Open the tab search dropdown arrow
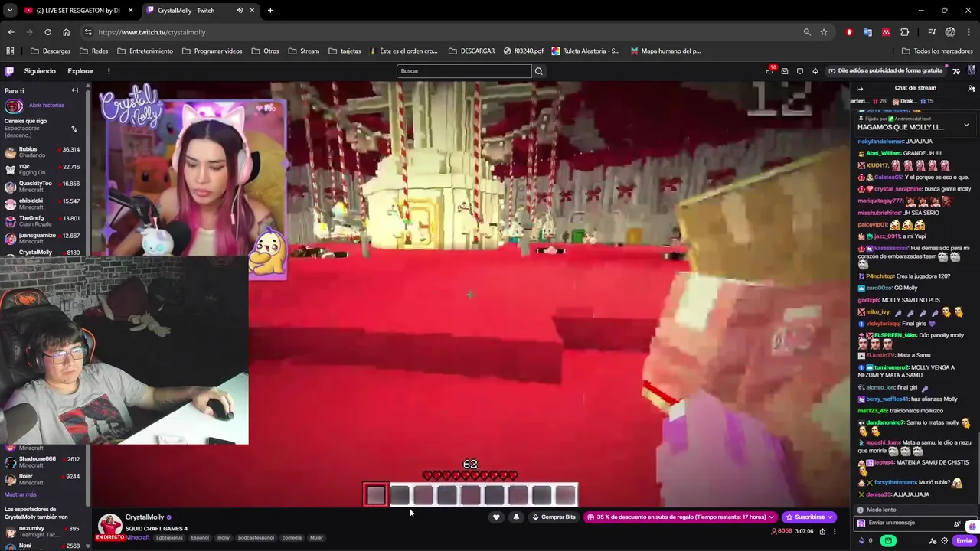Image resolution: width=980 pixels, height=551 pixels. tap(9, 11)
